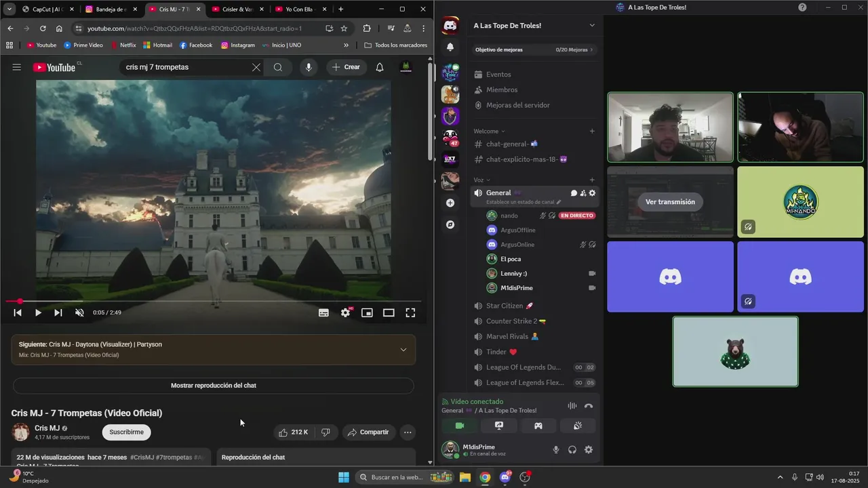Open Chrome extensions puzzle icon
Image resolution: width=868 pixels, height=488 pixels.
click(x=367, y=28)
